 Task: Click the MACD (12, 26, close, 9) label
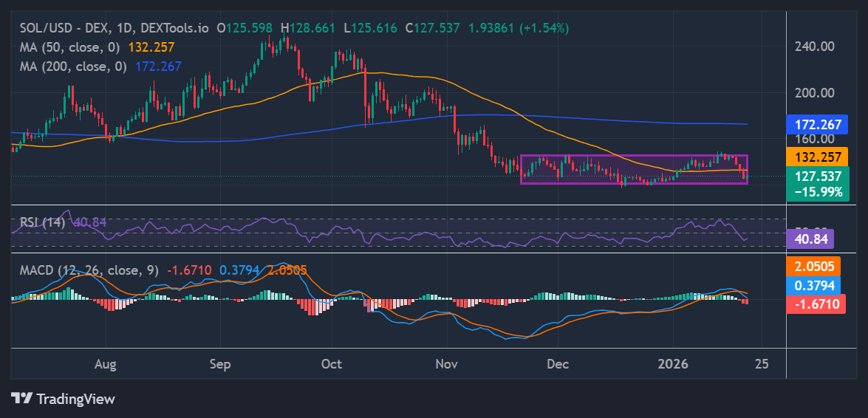[x=89, y=271]
